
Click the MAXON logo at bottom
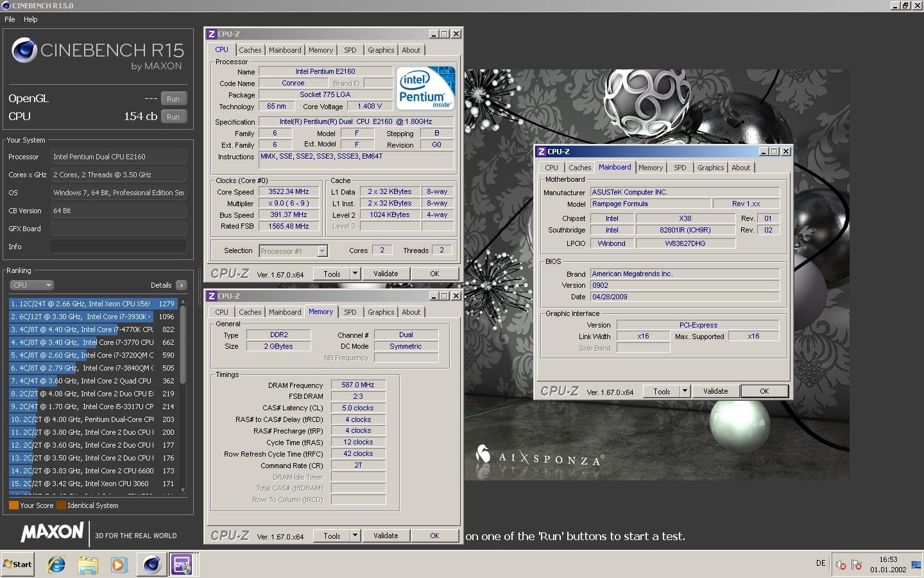52,532
